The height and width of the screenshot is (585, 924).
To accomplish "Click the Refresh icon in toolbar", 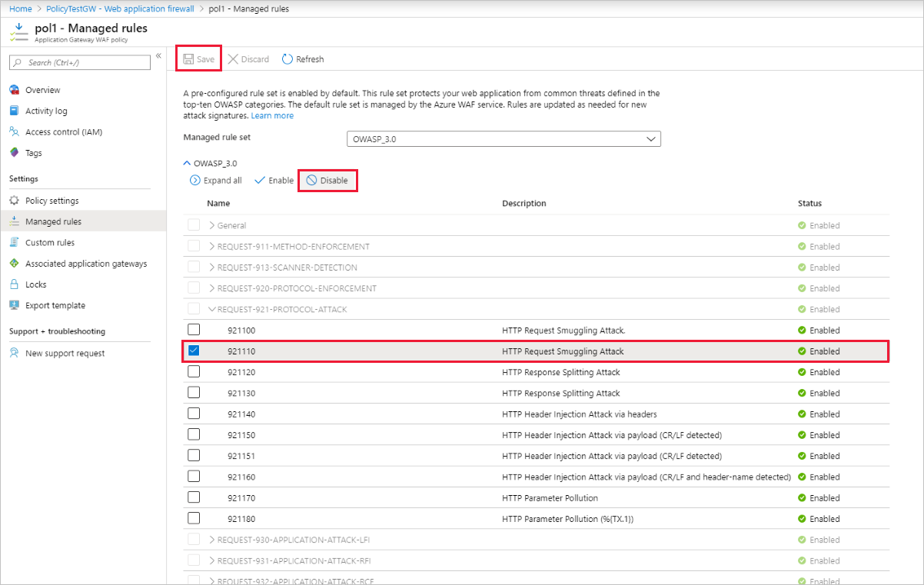I will click(288, 59).
